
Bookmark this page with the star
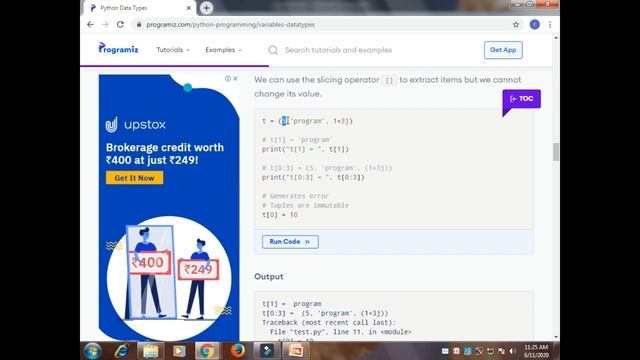[516, 24]
